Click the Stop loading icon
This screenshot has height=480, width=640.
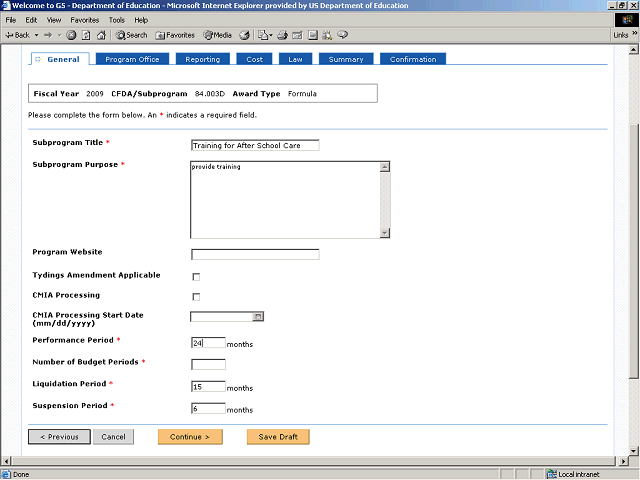[x=71, y=35]
